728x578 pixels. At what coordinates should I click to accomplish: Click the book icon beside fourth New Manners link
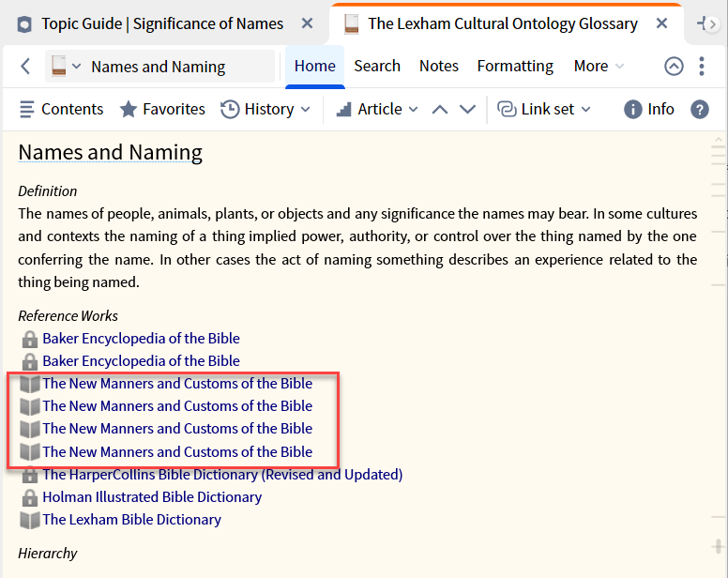click(30, 452)
